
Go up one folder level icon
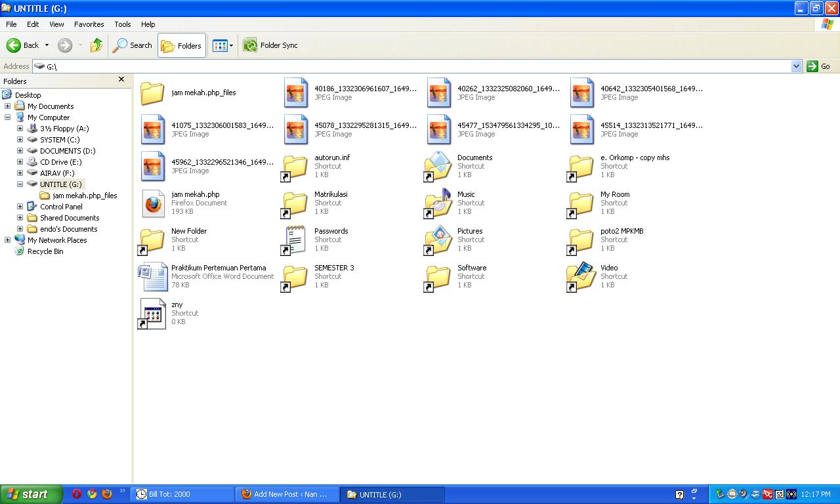(96, 45)
